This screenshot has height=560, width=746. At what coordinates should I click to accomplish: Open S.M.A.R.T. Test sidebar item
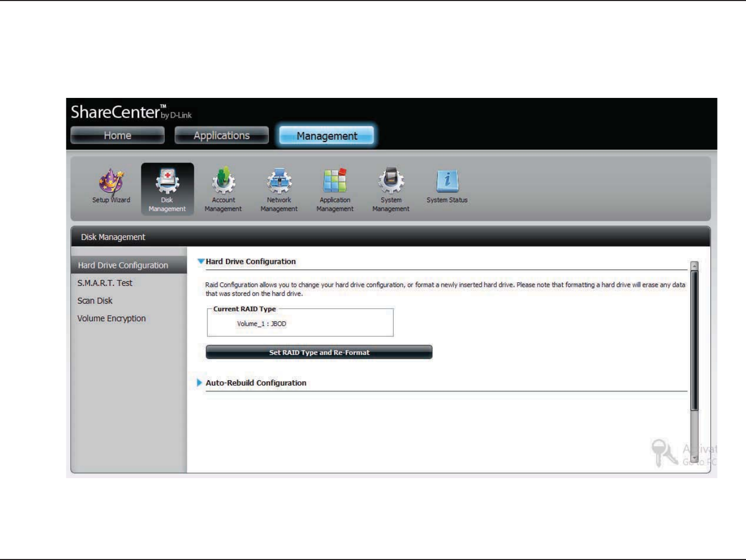pyautogui.click(x=105, y=283)
